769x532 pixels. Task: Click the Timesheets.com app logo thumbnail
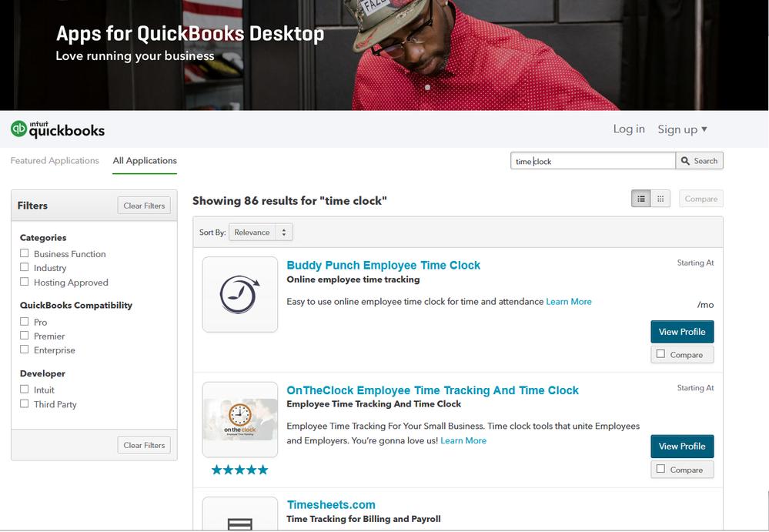(x=240, y=514)
